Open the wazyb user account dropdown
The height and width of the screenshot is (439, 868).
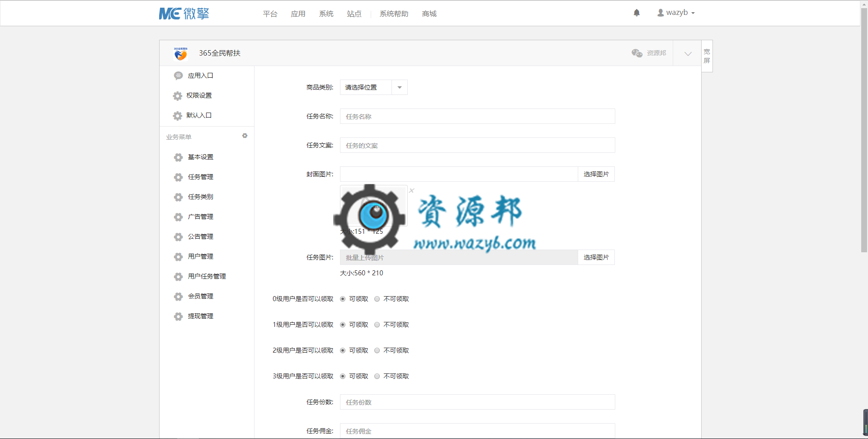pos(676,13)
